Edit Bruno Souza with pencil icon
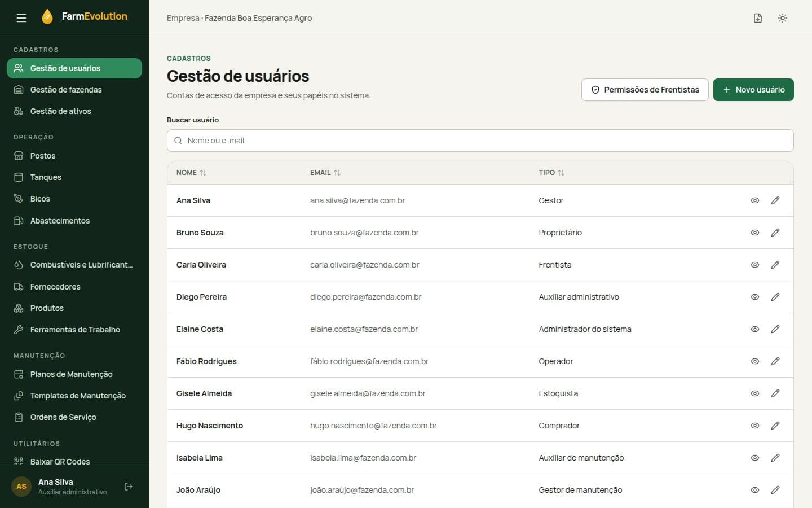Viewport: 812px width, 508px height. click(x=775, y=233)
